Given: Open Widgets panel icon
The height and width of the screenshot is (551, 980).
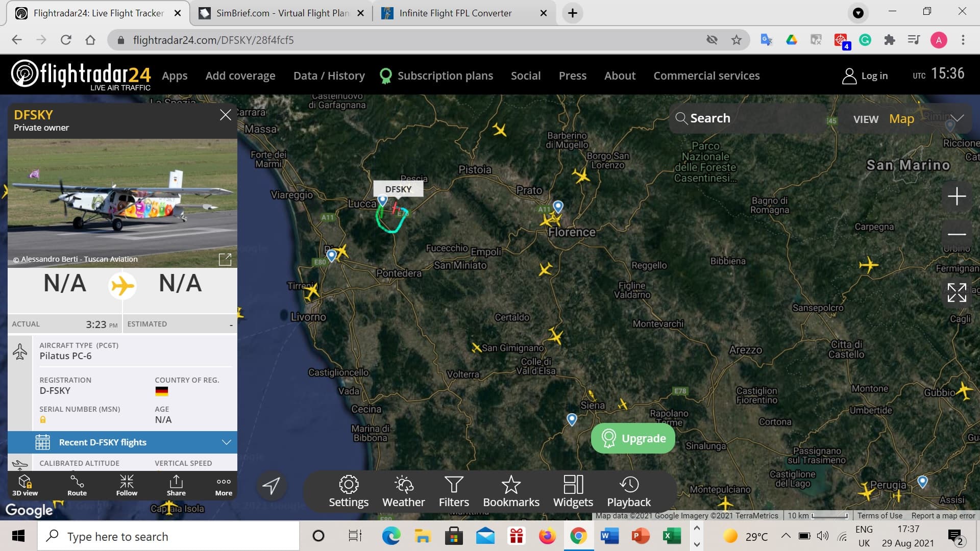Looking at the screenshot, I should [x=573, y=485].
